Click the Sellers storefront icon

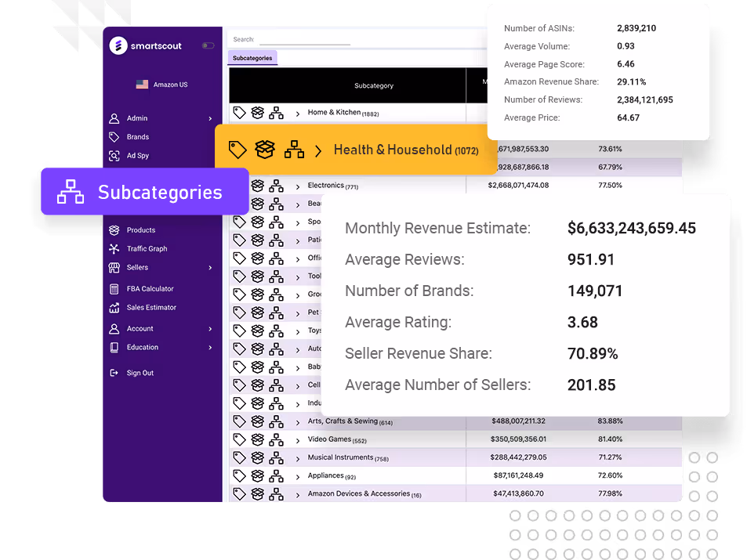tap(114, 268)
